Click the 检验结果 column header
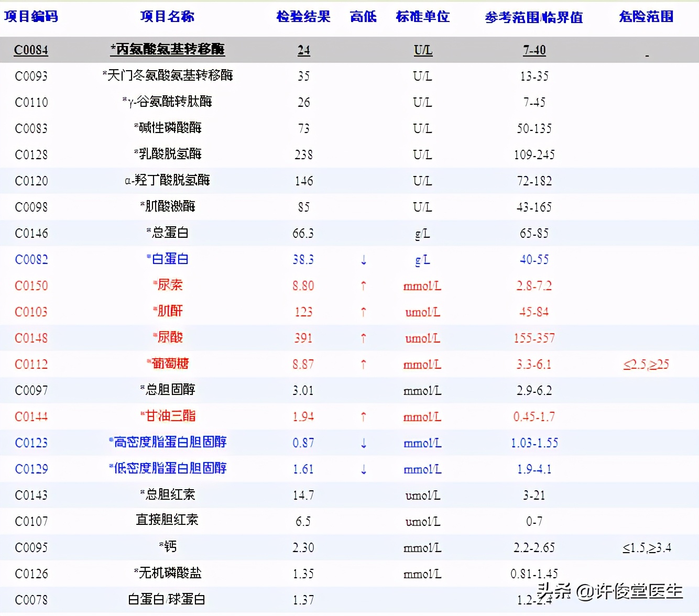699x616 pixels. coord(303,16)
